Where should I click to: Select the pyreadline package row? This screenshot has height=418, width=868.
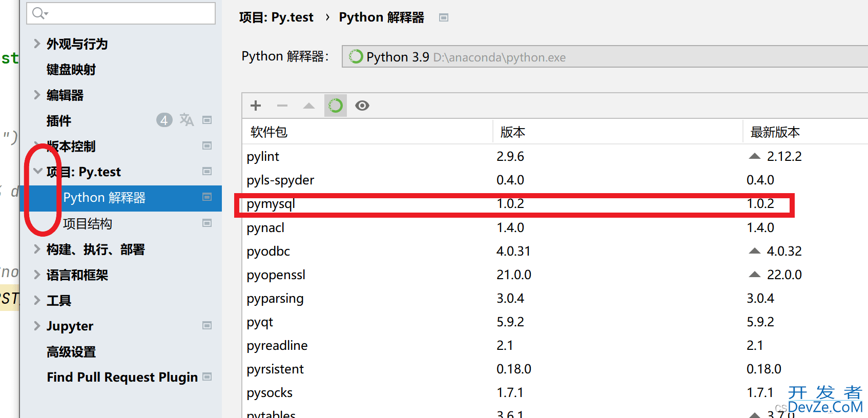click(555, 345)
